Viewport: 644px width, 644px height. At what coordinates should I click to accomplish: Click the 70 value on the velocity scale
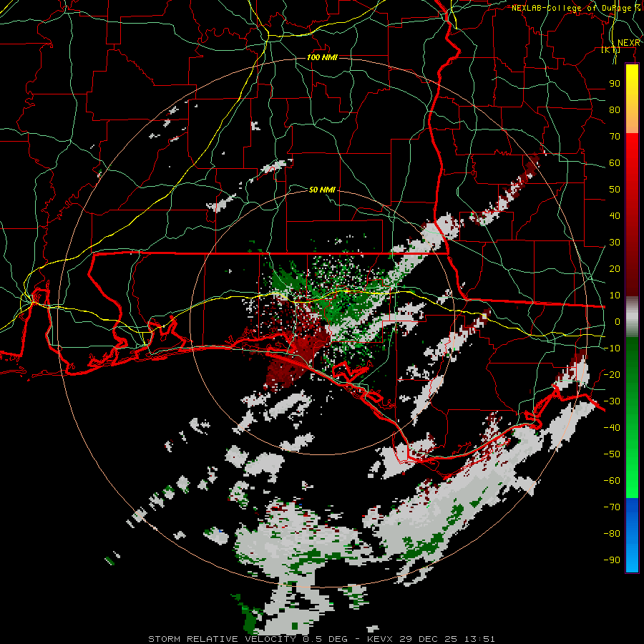click(x=615, y=137)
